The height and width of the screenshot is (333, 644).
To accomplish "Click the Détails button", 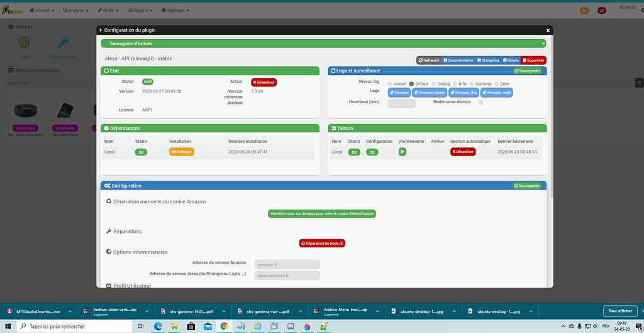I will tap(511, 60).
